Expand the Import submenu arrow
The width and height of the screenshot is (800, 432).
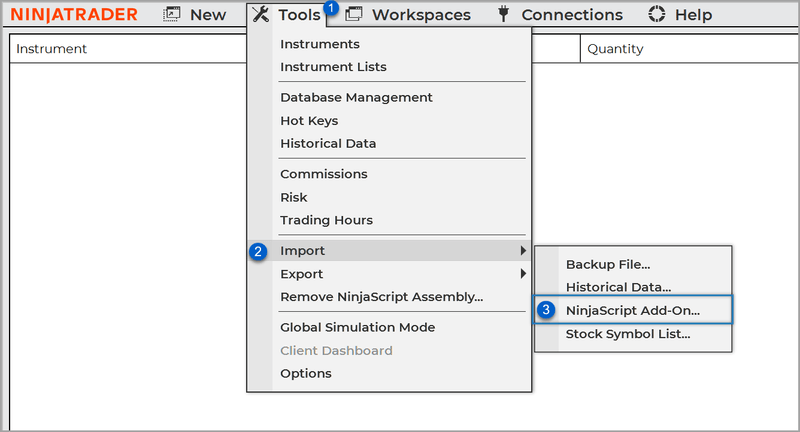pyautogui.click(x=522, y=251)
